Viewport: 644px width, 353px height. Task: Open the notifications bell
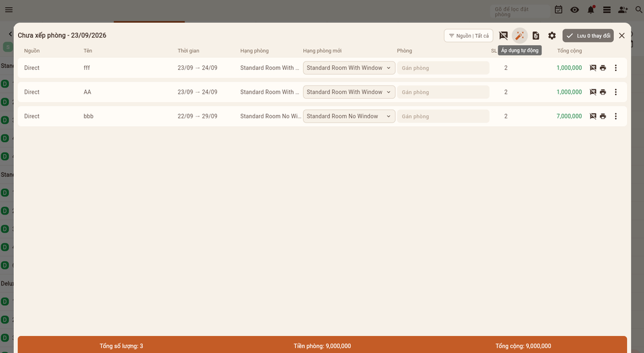pyautogui.click(x=591, y=9)
